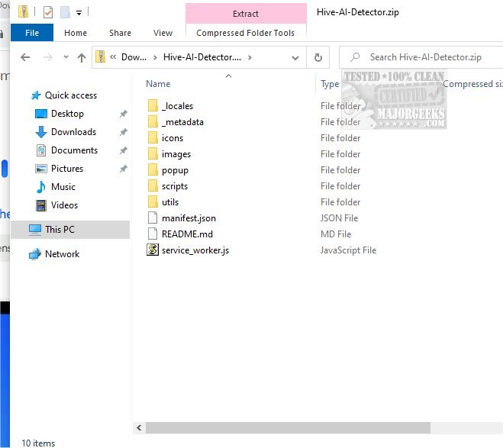Open the View ribbon tab

163,33
